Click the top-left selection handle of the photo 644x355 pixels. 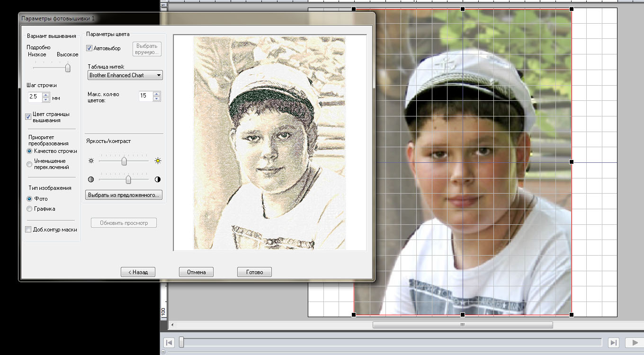pos(354,9)
